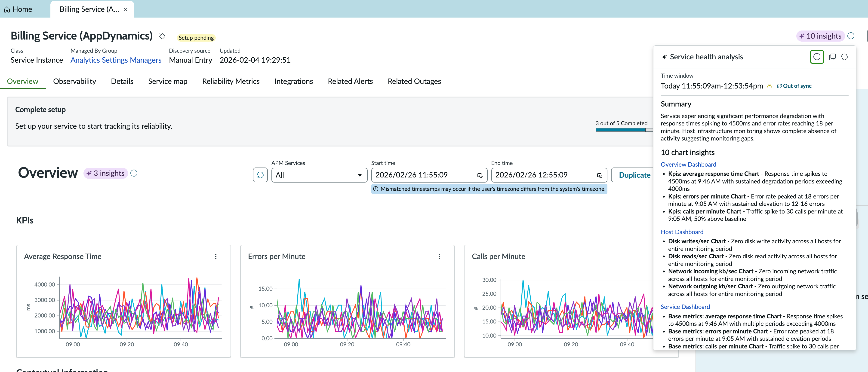868x372 pixels.
Task: Click the setup progress bar
Action: (624, 130)
